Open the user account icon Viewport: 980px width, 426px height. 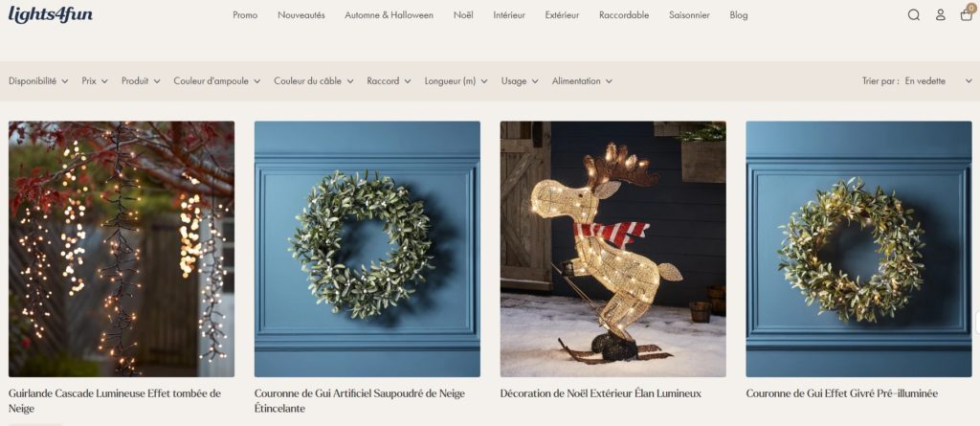941,15
